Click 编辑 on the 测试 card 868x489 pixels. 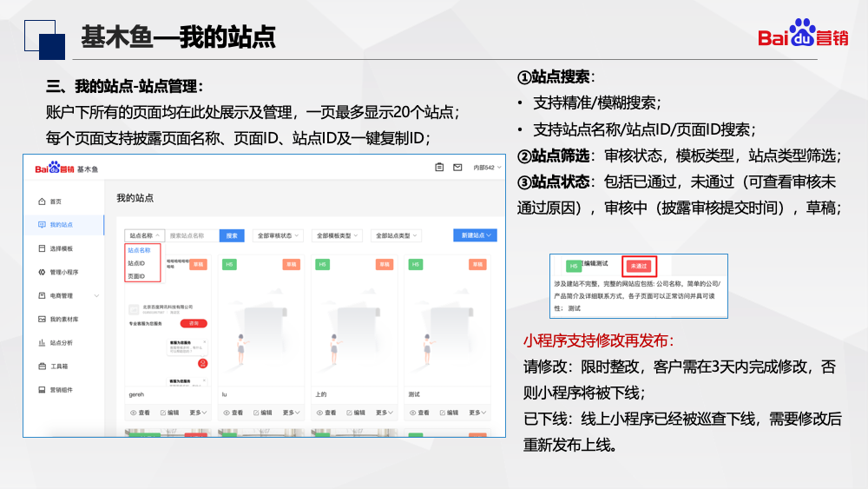click(449, 413)
